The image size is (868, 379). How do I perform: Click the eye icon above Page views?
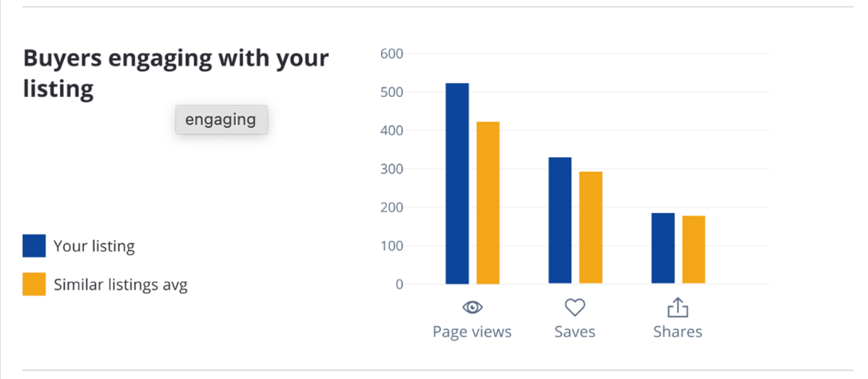[x=472, y=306]
